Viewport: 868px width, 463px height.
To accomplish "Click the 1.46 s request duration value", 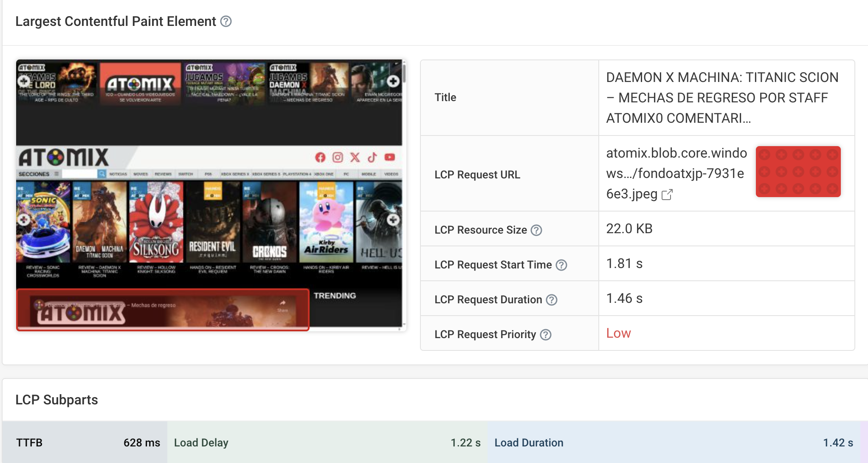I will tap(624, 298).
